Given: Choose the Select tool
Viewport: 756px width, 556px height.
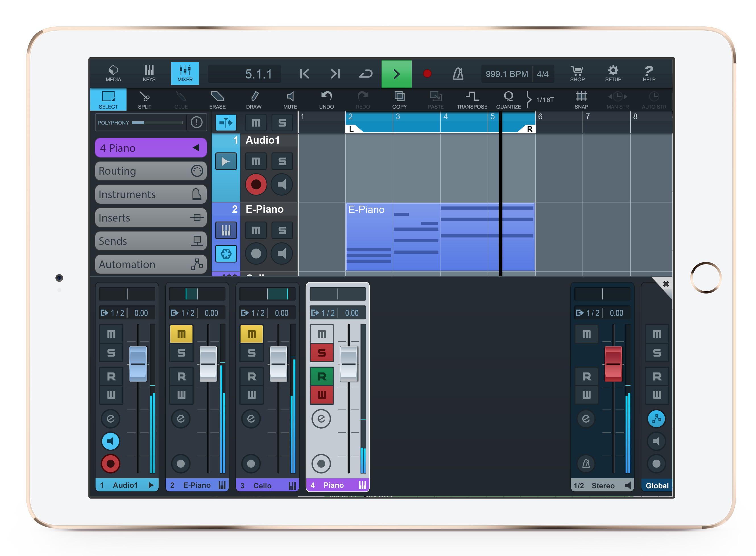Looking at the screenshot, I should coord(108,100).
